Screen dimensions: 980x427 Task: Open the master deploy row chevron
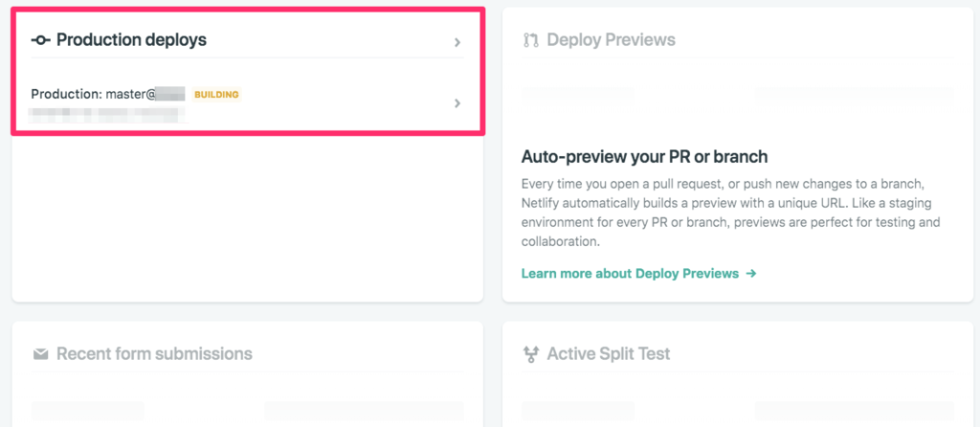click(457, 103)
